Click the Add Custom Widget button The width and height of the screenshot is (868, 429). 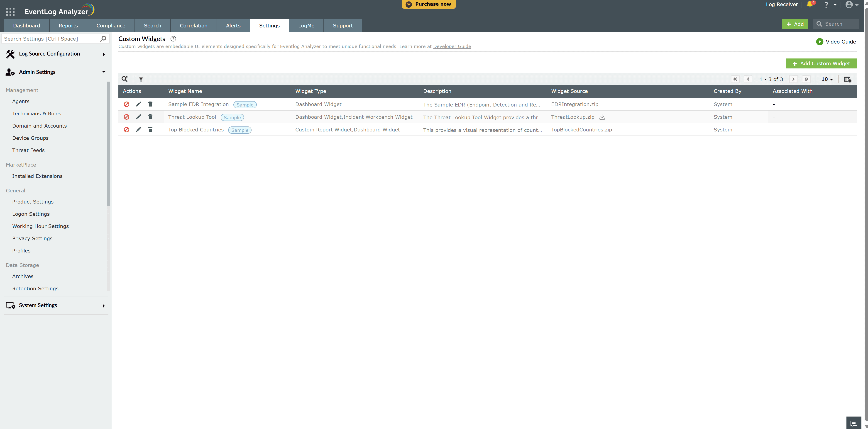[822, 63]
